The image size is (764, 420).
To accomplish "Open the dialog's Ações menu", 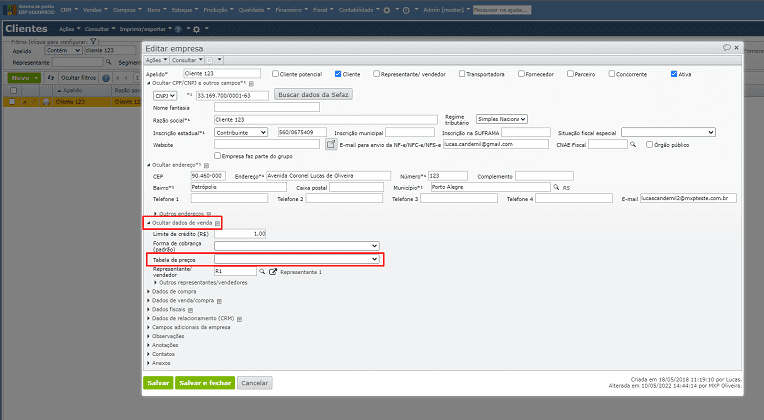I will [156, 60].
